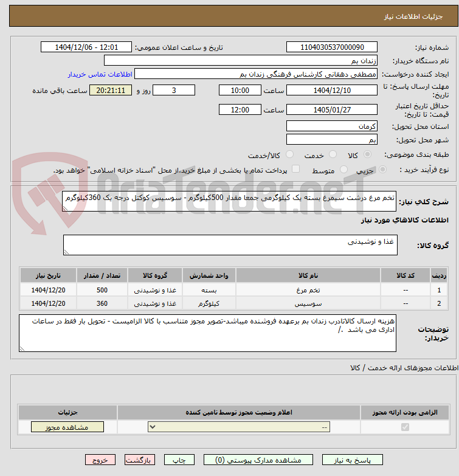Click the گروه کالا text area غذا و نوشیدنی

point(230,245)
